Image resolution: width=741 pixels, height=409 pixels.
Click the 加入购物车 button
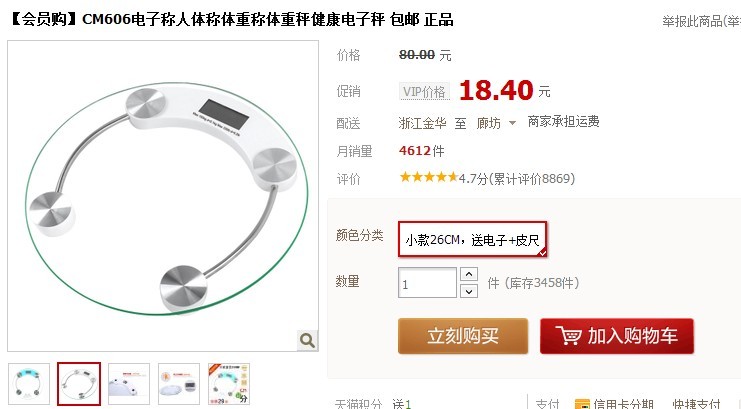click(x=617, y=336)
